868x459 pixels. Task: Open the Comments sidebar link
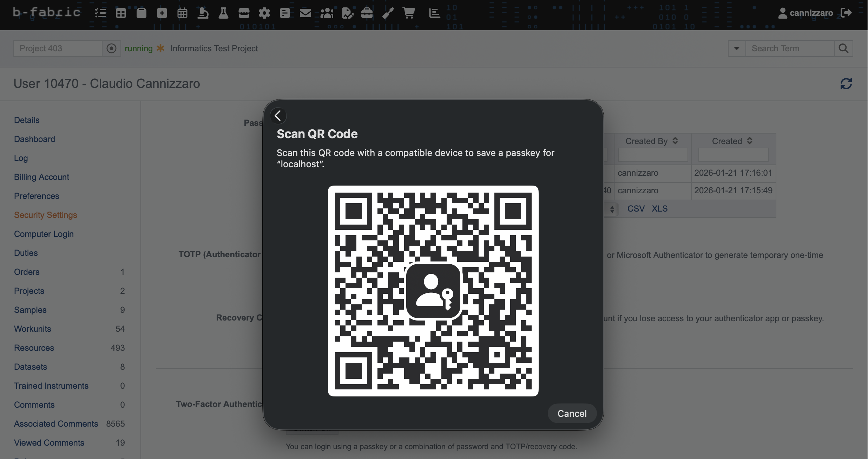point(34,405)
